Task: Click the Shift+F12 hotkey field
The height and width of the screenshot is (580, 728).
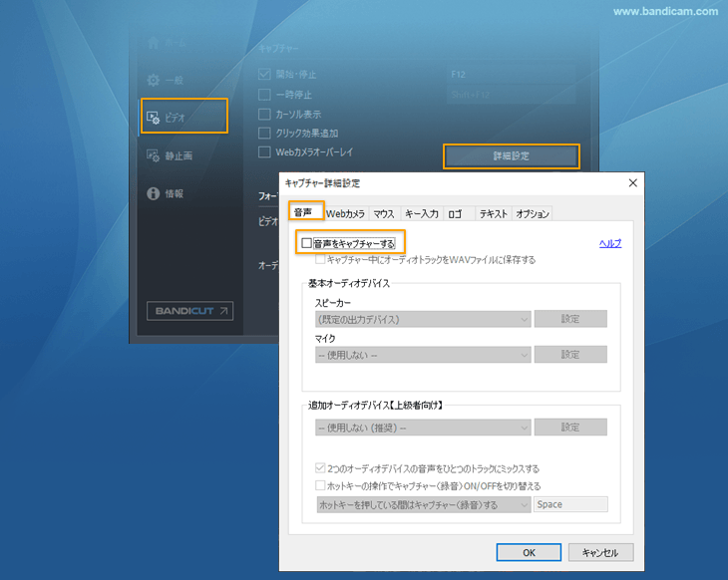Action: click(511, 95)
